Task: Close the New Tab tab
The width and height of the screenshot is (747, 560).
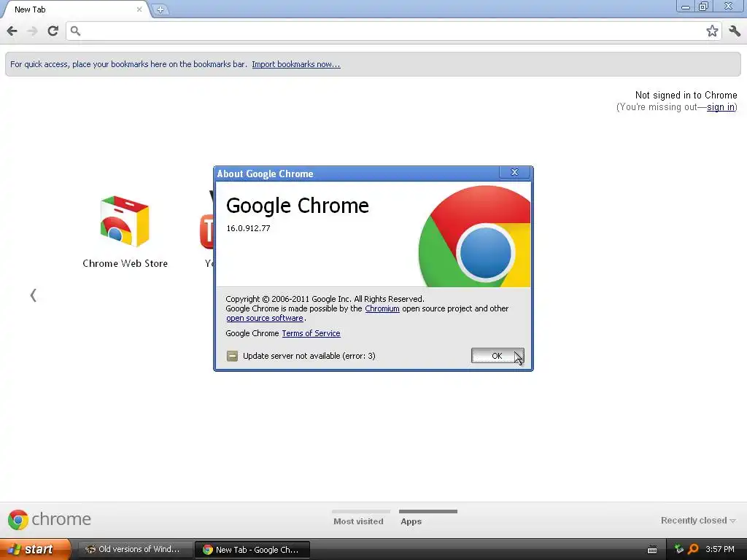Action: [139, 9]
